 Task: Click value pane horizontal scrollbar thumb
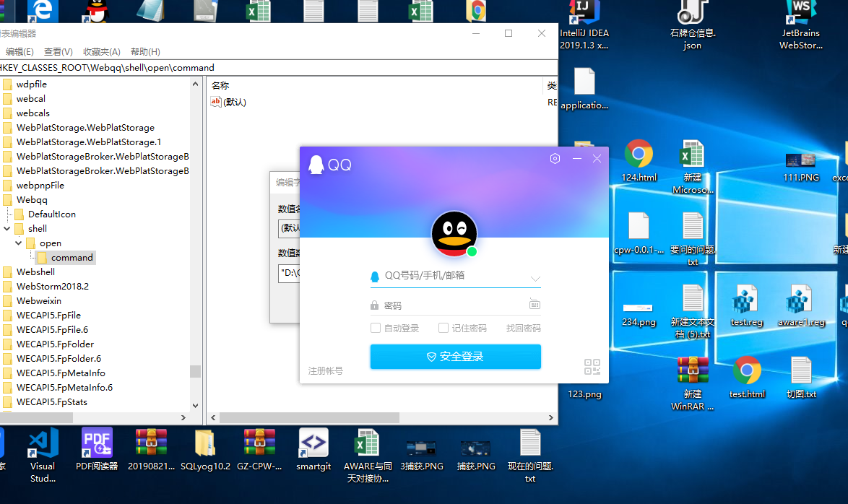309,417
